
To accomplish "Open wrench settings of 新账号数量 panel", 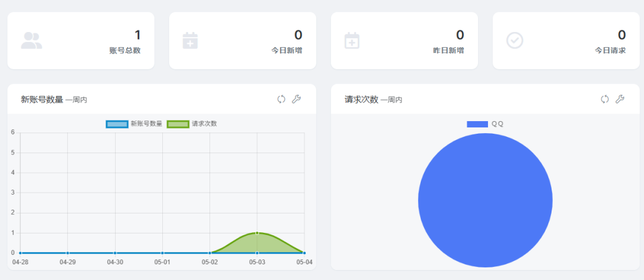I will (296, 99).
